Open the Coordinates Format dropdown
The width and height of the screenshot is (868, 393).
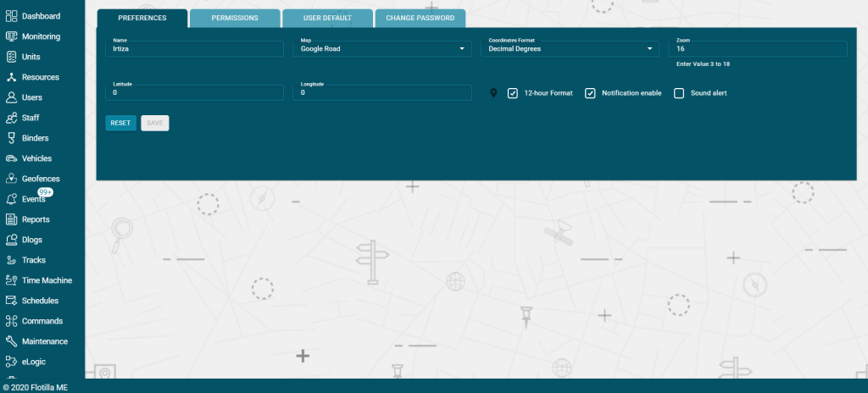click(x=570, y=49)
